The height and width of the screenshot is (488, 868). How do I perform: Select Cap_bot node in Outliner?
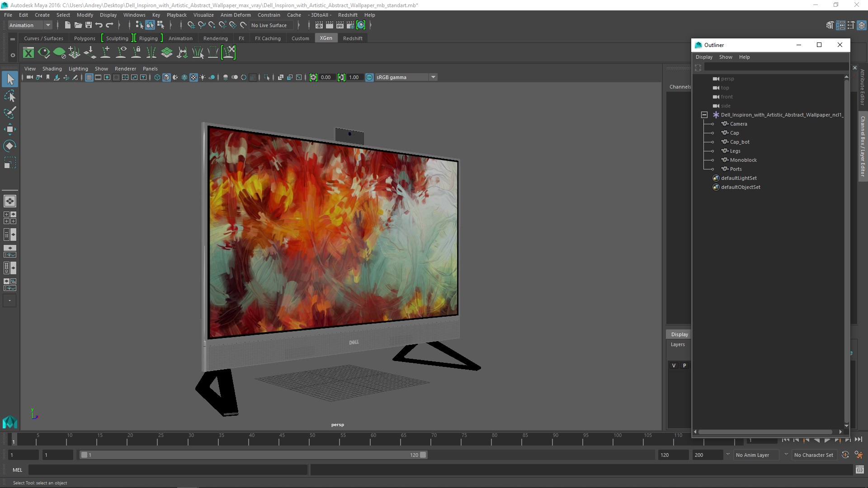pos(740,142)
